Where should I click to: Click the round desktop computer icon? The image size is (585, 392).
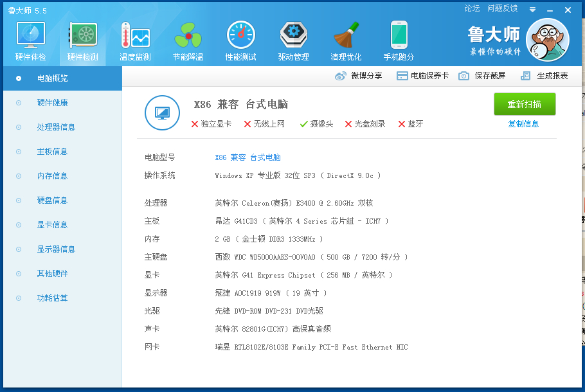[162, 112]
